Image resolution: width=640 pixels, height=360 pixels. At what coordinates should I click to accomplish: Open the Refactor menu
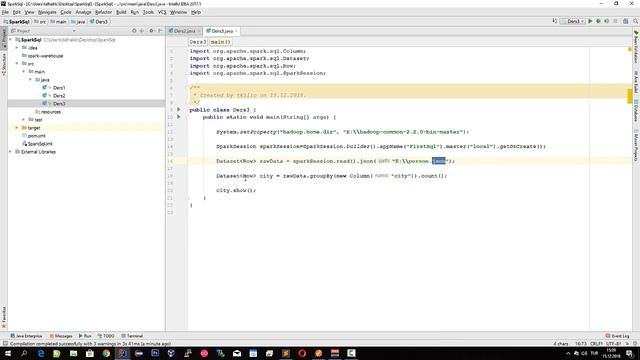click(103, 12)
